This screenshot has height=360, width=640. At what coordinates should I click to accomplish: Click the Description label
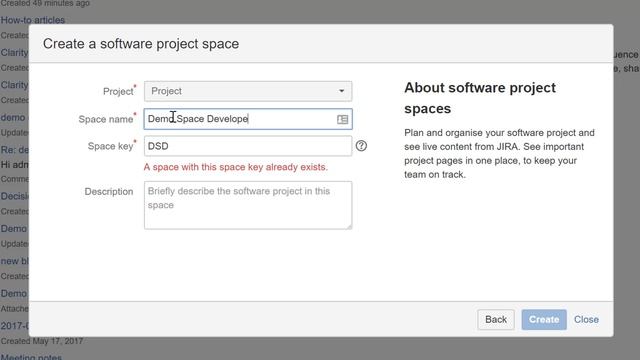pos(109,191)
